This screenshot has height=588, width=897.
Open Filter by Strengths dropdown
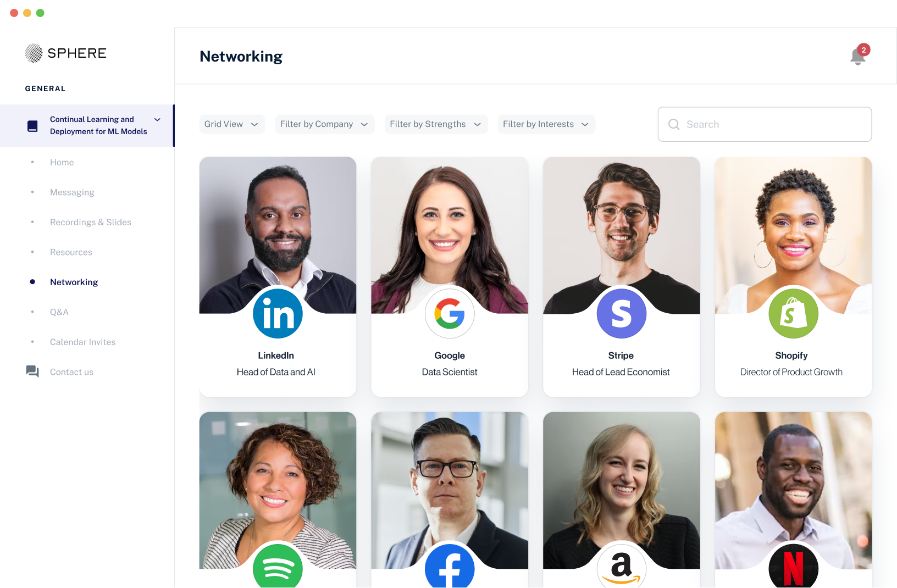(436, 124)
